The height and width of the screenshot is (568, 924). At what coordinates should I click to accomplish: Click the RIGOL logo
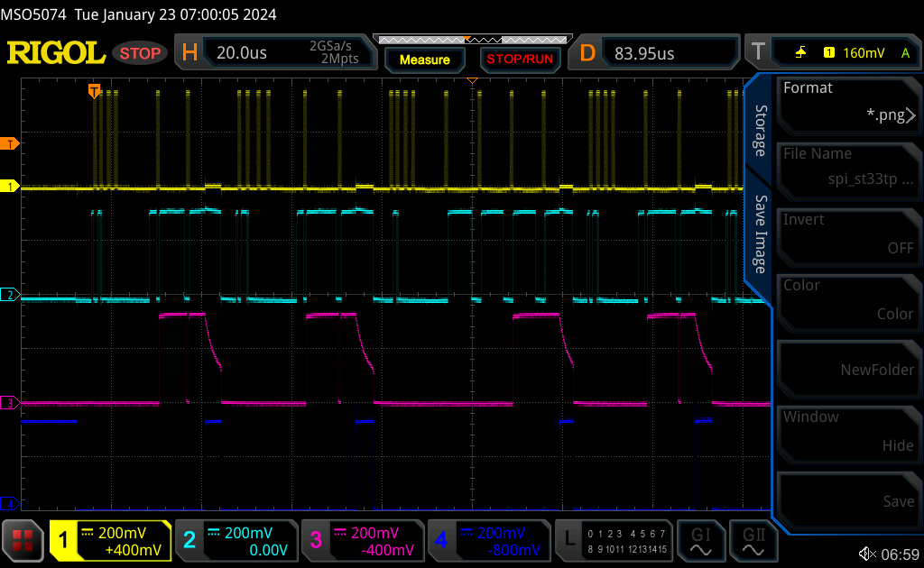(x=56, y=51)
